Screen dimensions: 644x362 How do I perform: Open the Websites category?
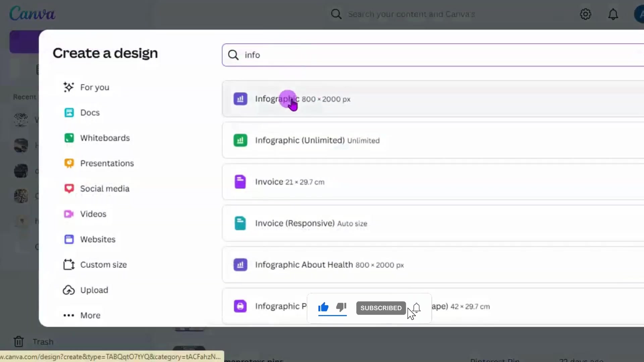[98, 239]
